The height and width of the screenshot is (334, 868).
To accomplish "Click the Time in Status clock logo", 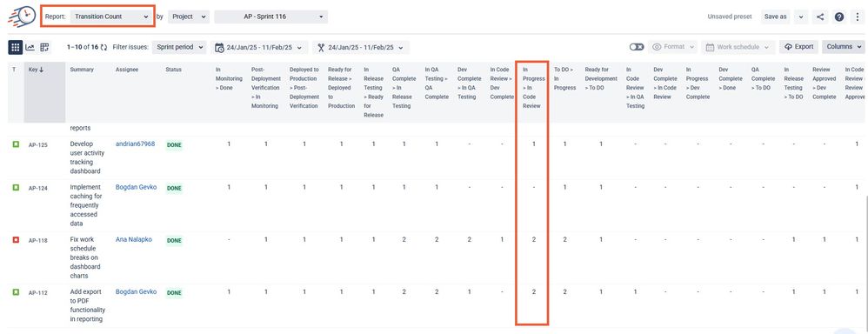I will tap(22, 16).
